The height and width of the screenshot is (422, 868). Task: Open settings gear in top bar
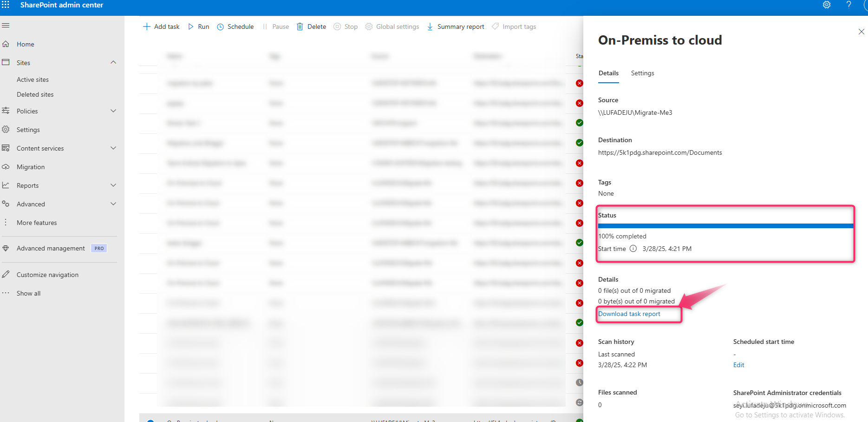[x=827, y=5]
